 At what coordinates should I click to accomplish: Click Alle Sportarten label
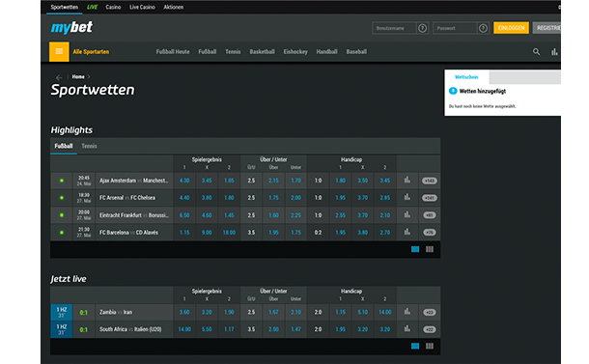click(91, 52)
